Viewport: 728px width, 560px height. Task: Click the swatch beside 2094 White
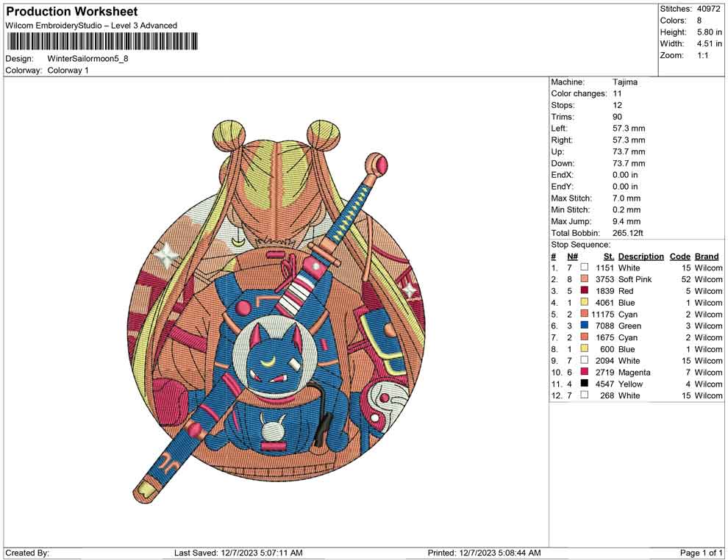pos(585,360)
